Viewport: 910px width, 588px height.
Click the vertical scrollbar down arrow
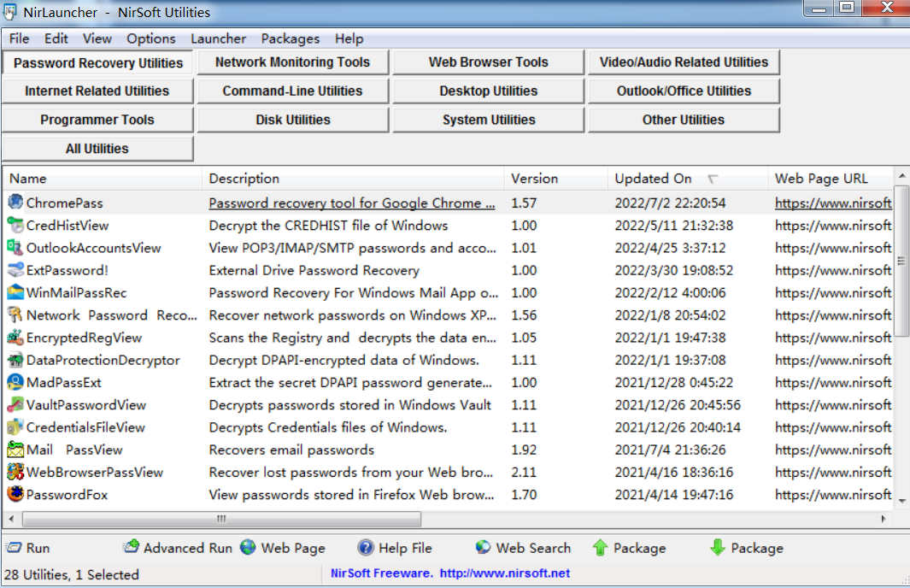pyautogui.click(x=901, y=501)
